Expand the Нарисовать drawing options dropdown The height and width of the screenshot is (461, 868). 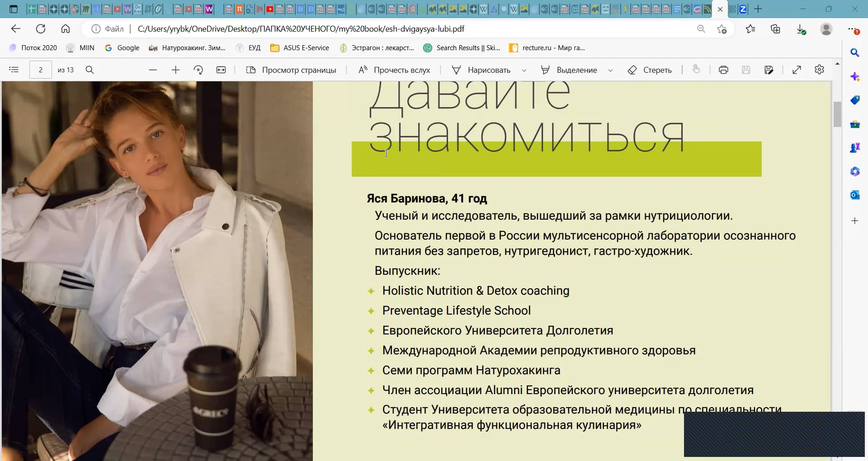coord(524,71)
